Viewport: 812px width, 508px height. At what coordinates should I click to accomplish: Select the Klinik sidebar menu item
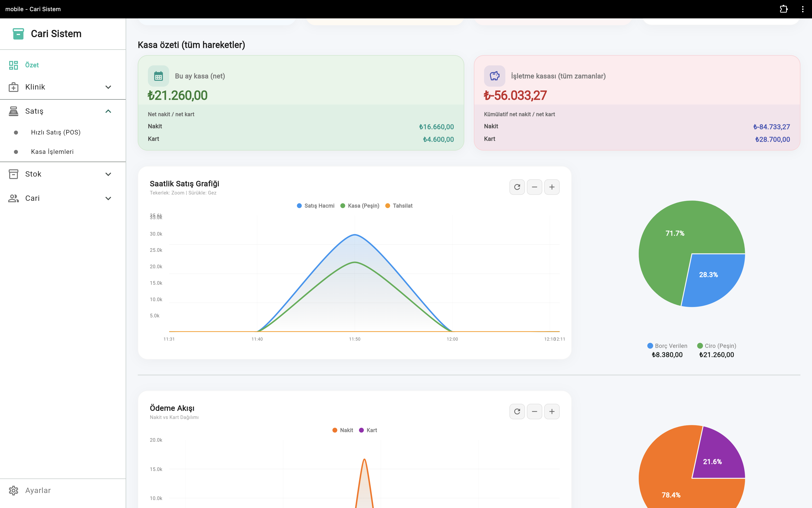click(63, 87)
